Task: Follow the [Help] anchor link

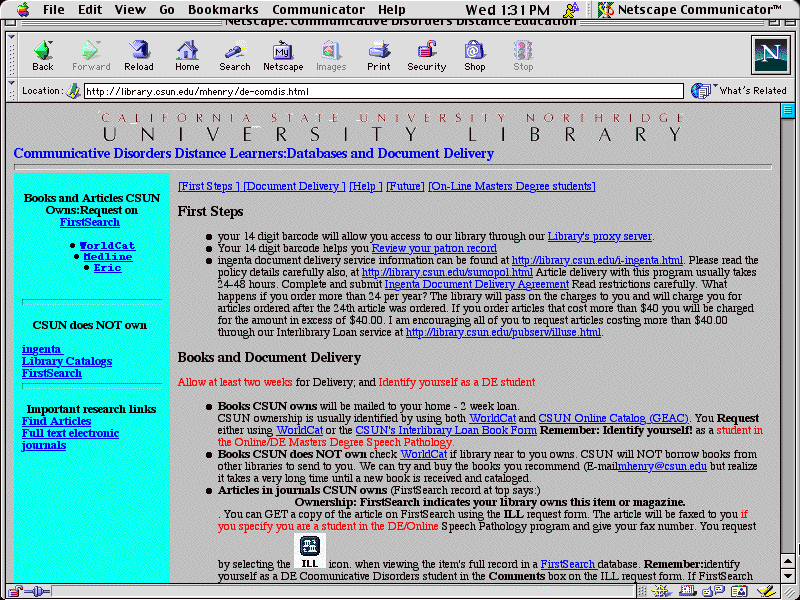Action: pos(366,186)
